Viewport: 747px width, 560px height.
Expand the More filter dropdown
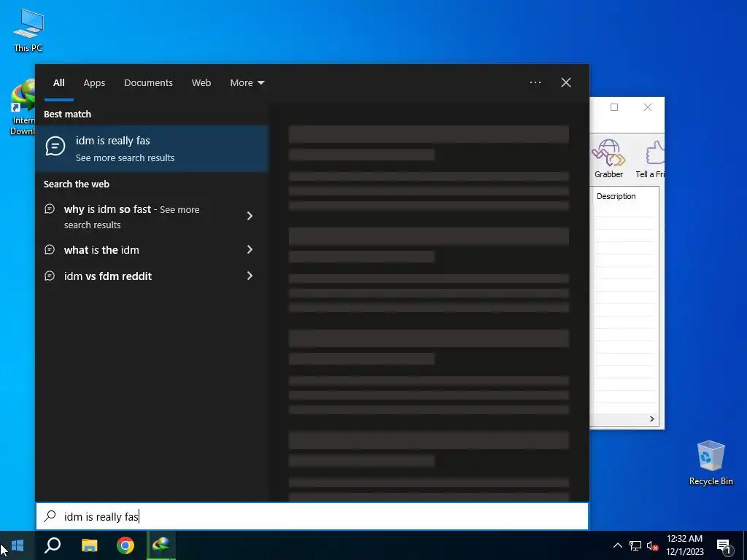pyautogui.click(x=247, y=83)
